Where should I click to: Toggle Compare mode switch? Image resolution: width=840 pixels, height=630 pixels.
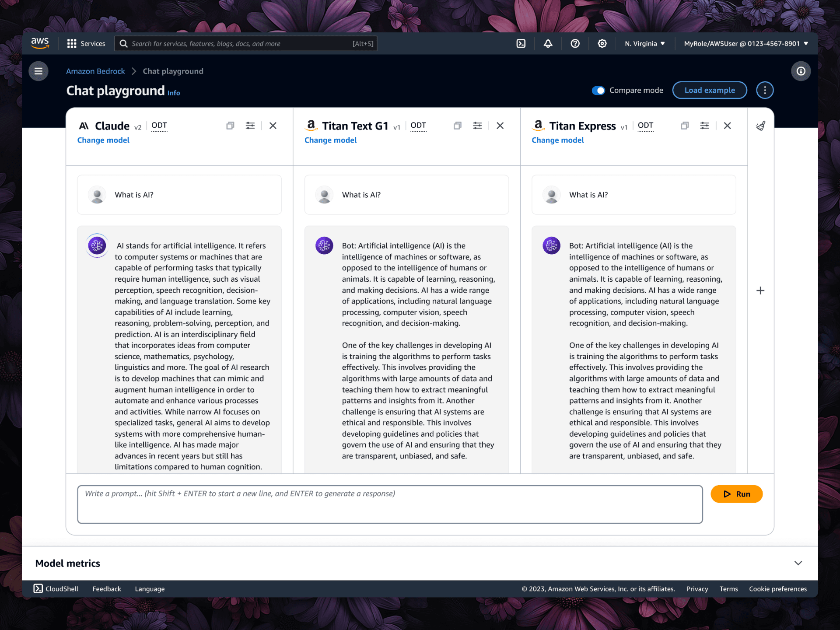click(x=598, y=90)
